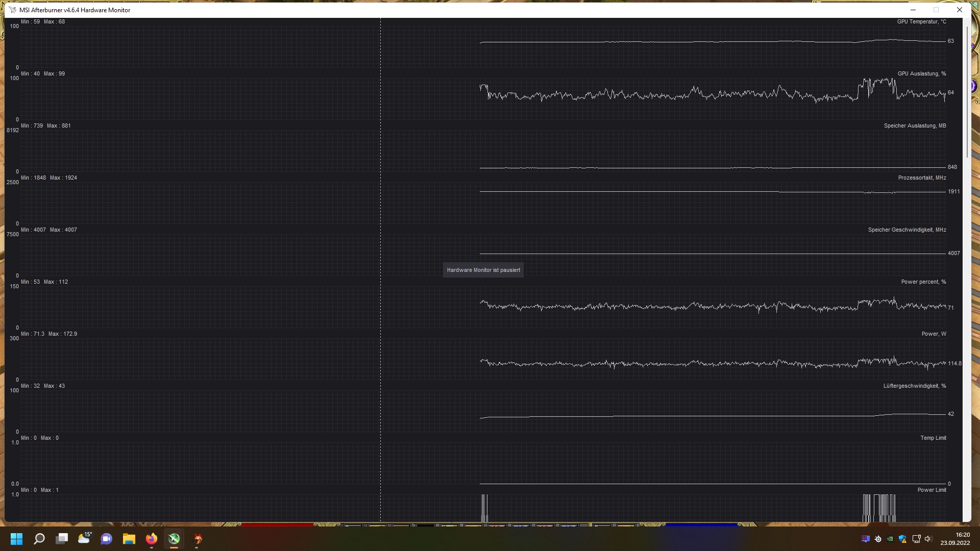Click the Power percent graph area

coord(664,306)
